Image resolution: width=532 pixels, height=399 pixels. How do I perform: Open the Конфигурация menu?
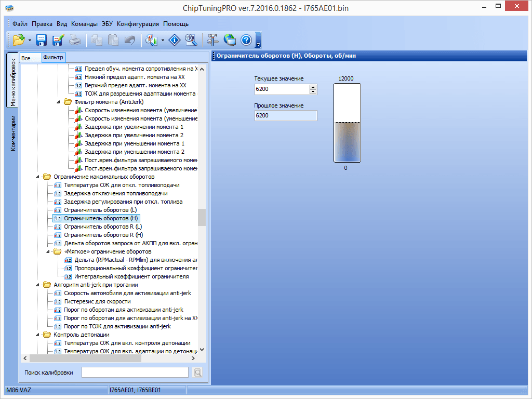[x=138, y=24]
